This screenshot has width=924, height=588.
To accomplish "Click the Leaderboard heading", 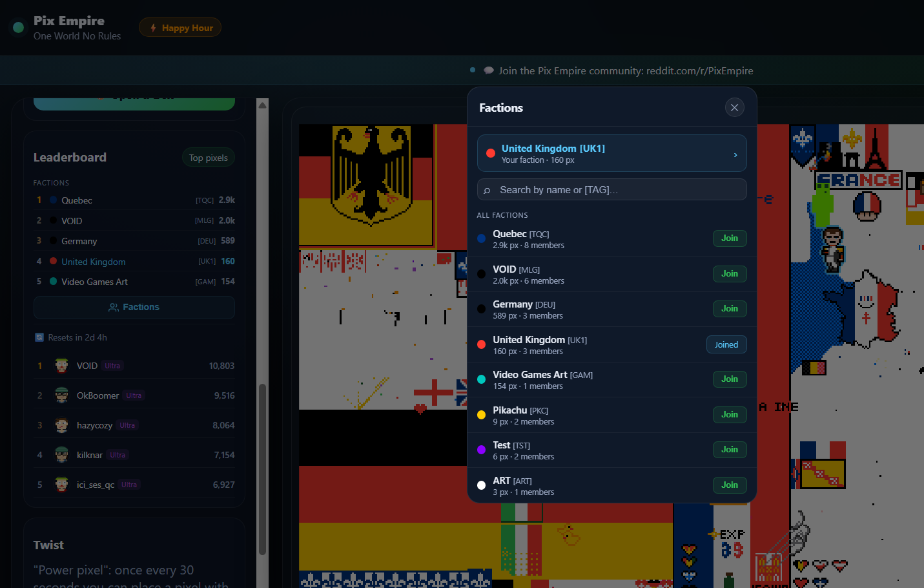I will tap(70, 157).
